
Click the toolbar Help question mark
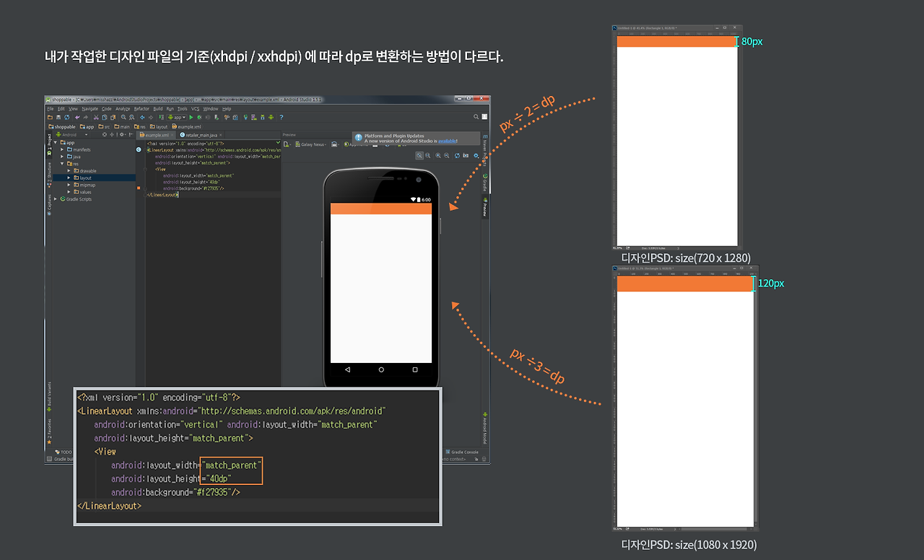281,117
